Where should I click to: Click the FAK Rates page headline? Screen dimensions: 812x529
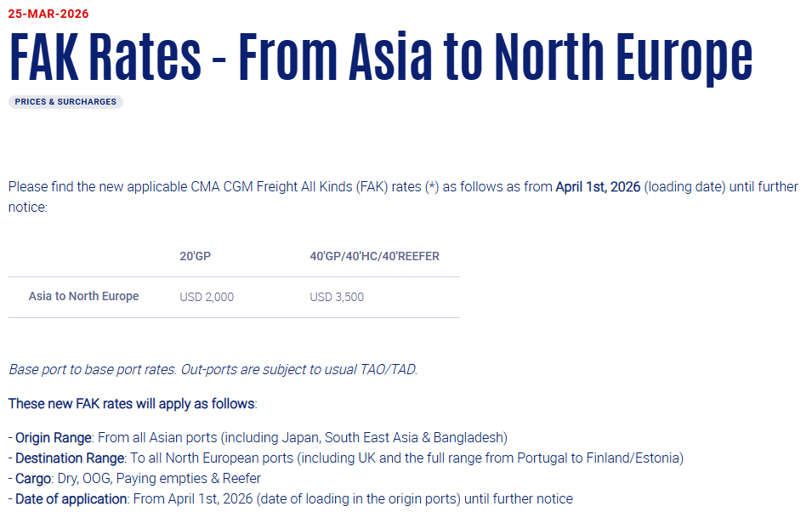click(x=380, y=56)
